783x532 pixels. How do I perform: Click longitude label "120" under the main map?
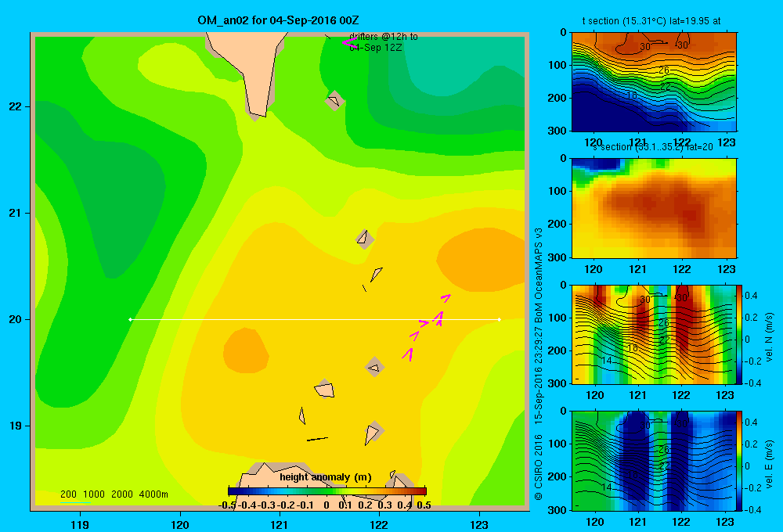tap(180, 524)
